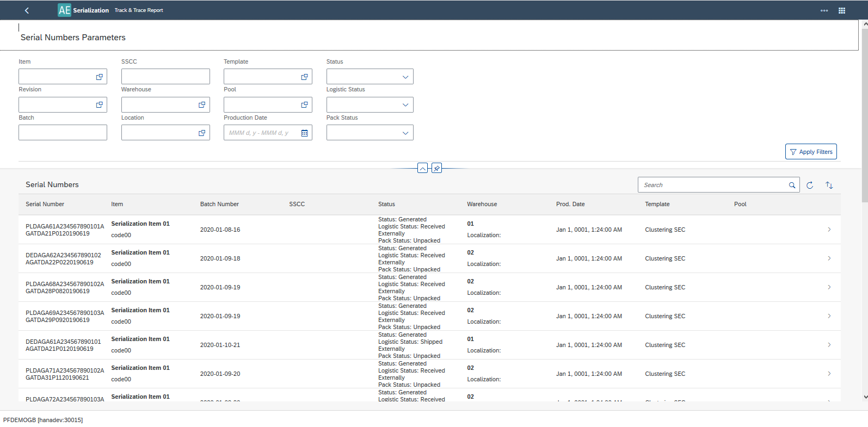Screen dimensions: 868x427
Task: Expand the Pack Status dropdown
Action: (x=405, y=133)
